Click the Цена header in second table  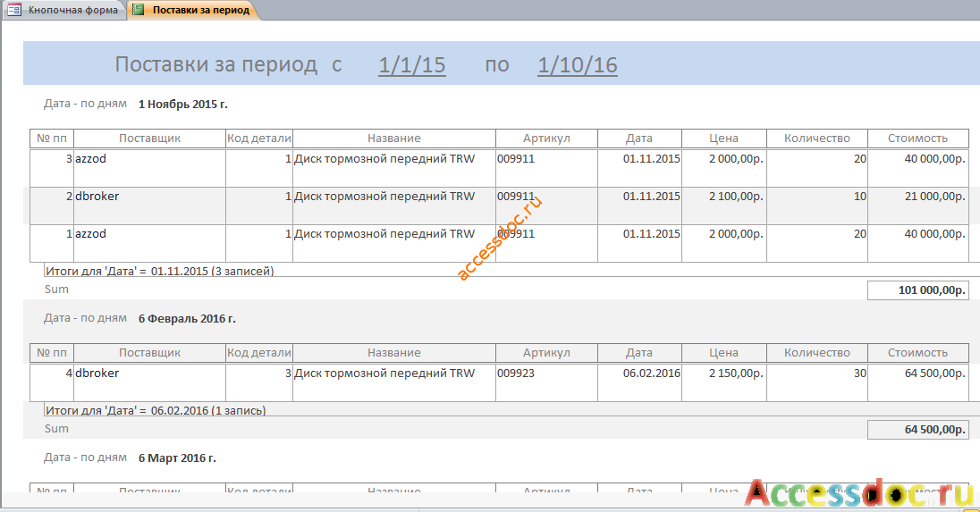click(x=723, y=353)
